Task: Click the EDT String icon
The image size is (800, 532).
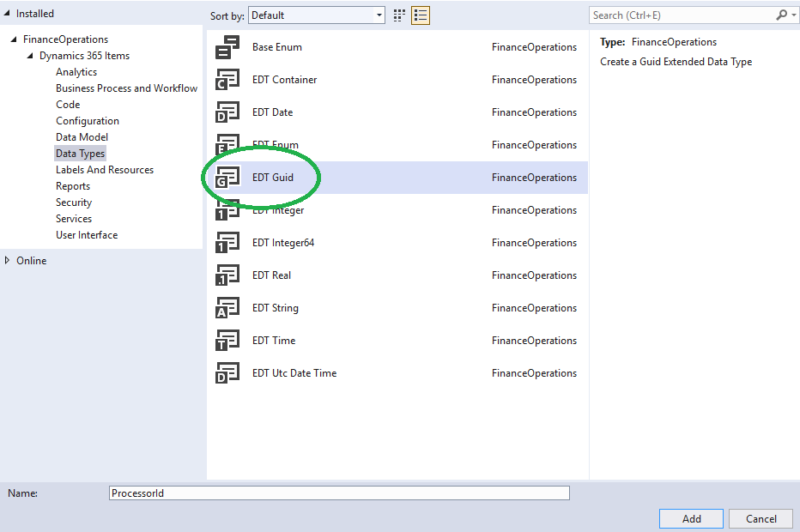Action: 227,308
